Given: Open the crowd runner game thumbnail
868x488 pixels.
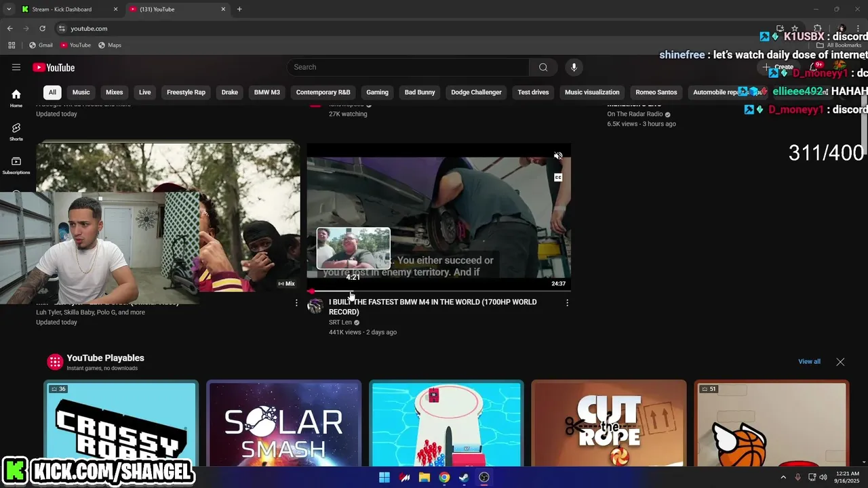Looking at the screenshot, I should coord(446,424).
